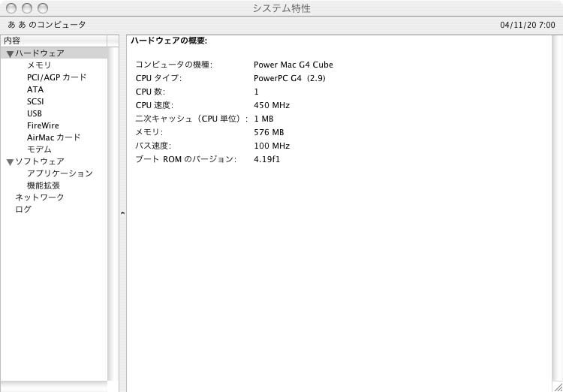This screenshot has height=392, width=563.
Task: Minimize the システム特性 window
Action: click(27, 8)
